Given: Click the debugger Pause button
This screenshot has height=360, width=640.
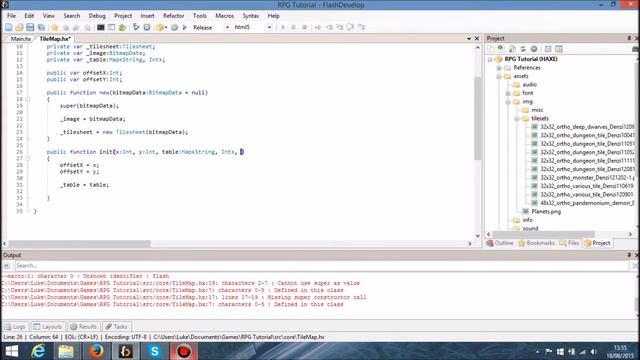Looking at the screenshot, I should click(x=293, y=27).
